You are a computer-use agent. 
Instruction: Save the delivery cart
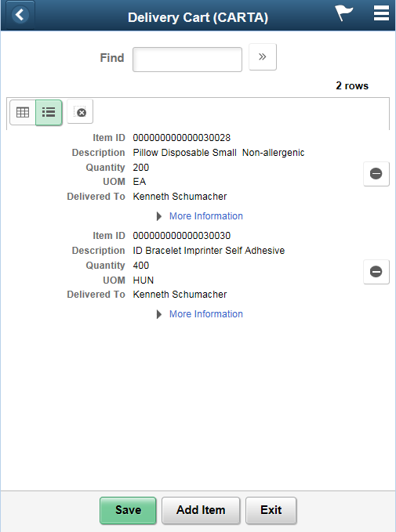point(128,510)
